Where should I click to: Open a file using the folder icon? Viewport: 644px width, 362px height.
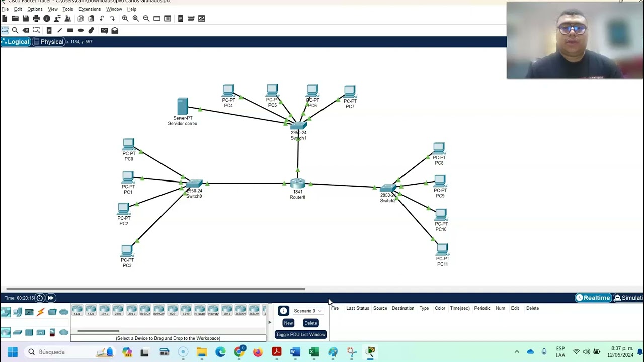click(x=15, y=19)
